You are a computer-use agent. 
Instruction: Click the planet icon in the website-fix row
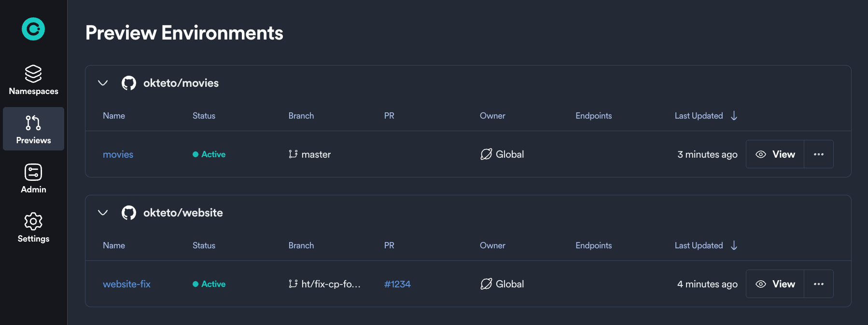pyautogui.click(x=485, y=284)
